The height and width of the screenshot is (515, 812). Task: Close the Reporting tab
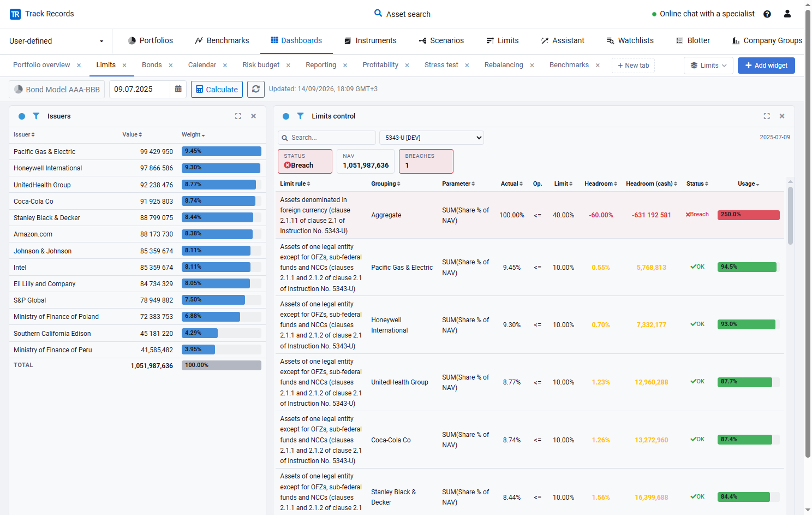(345, 66)
